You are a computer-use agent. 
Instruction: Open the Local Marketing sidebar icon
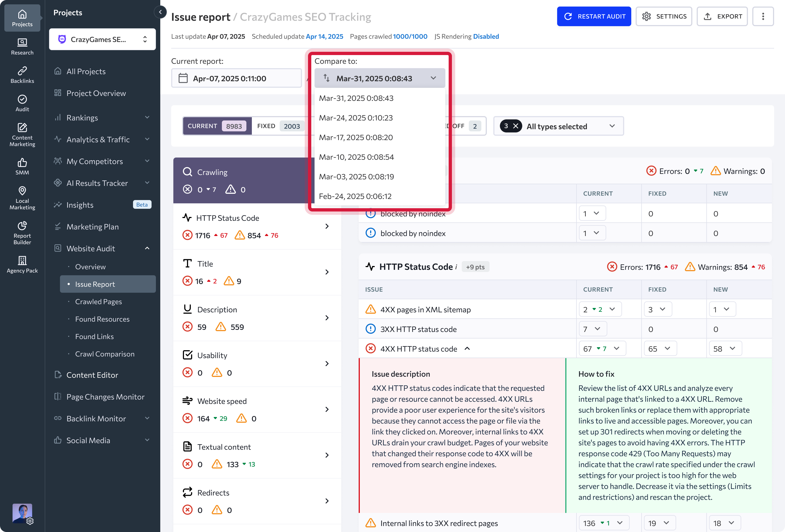point(22,198)
